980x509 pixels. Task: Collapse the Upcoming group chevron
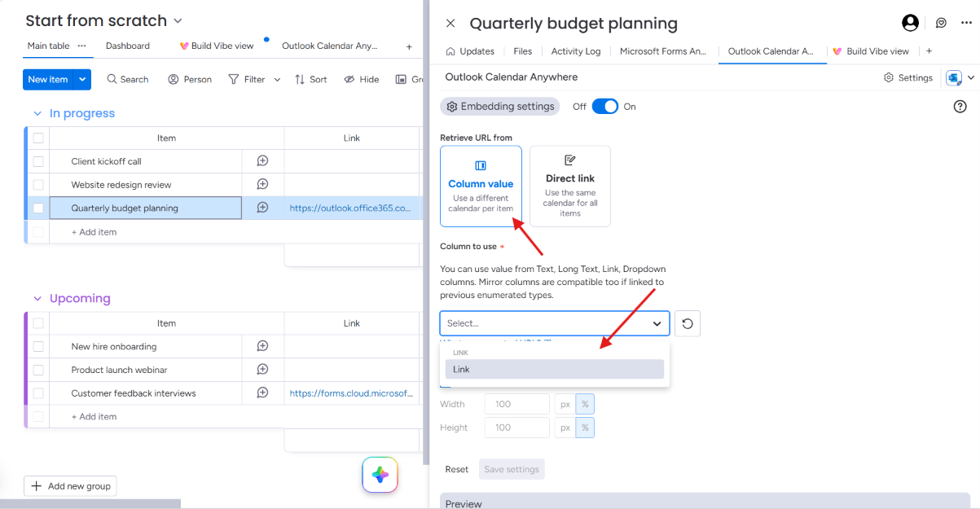point(37,299)
